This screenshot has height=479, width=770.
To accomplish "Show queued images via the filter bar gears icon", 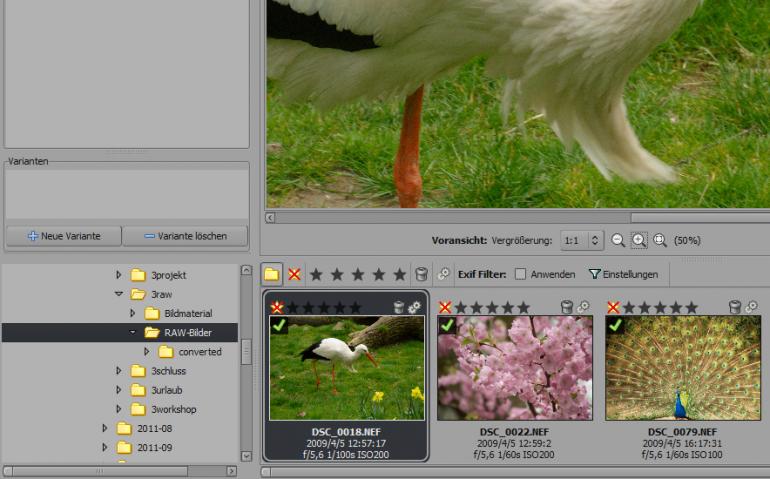I will (443, 274).
